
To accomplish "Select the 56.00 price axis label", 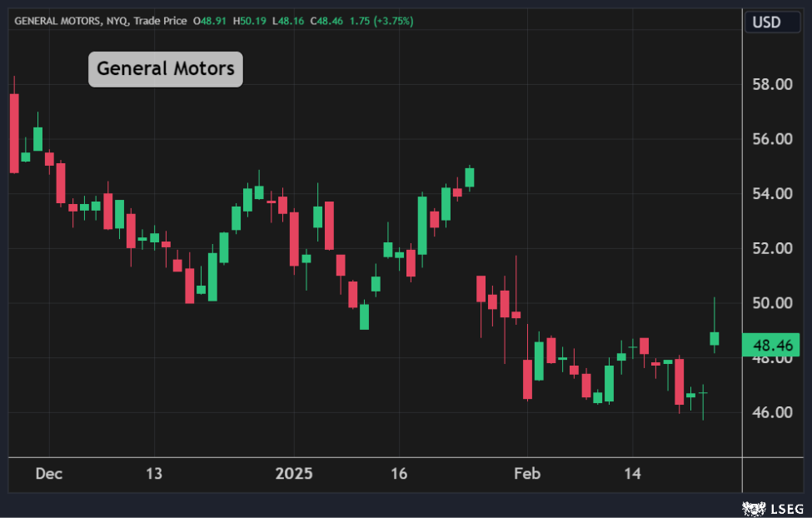I will click(x=772, y=139).
